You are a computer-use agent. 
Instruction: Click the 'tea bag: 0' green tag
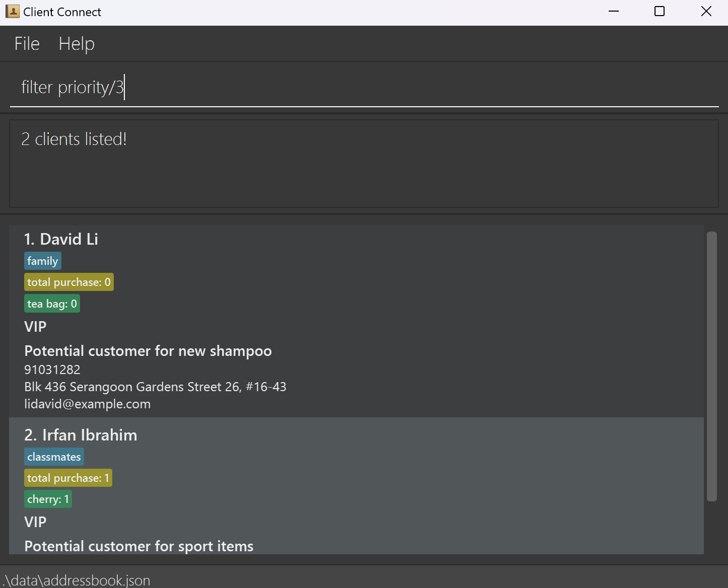point(52,304)
